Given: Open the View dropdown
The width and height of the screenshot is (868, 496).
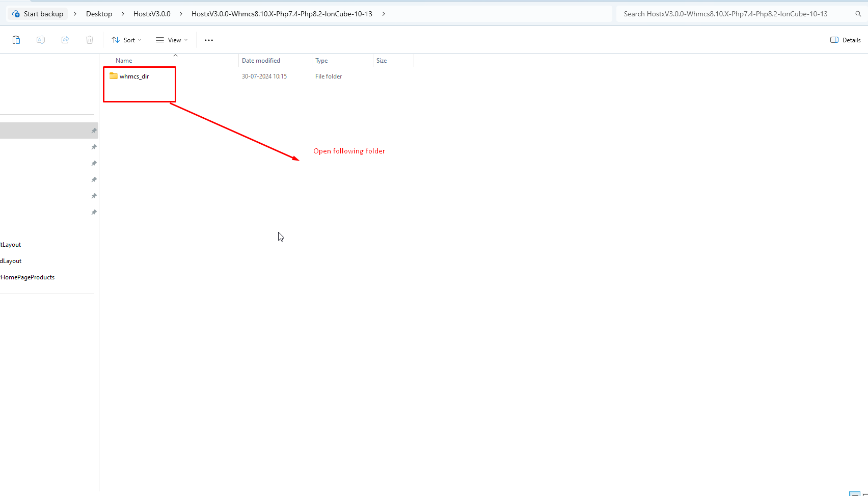Looking at the screenshot, I should [x=172, y=40].
